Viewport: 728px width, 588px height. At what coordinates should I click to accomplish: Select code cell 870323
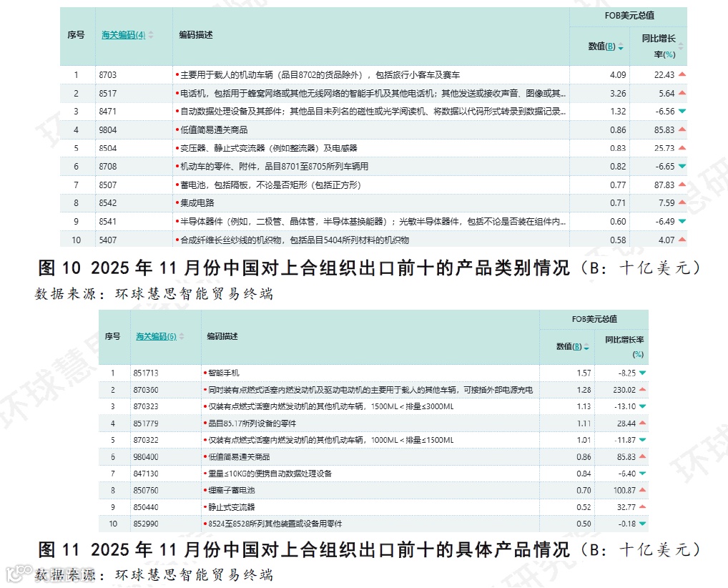click(146, 406)
